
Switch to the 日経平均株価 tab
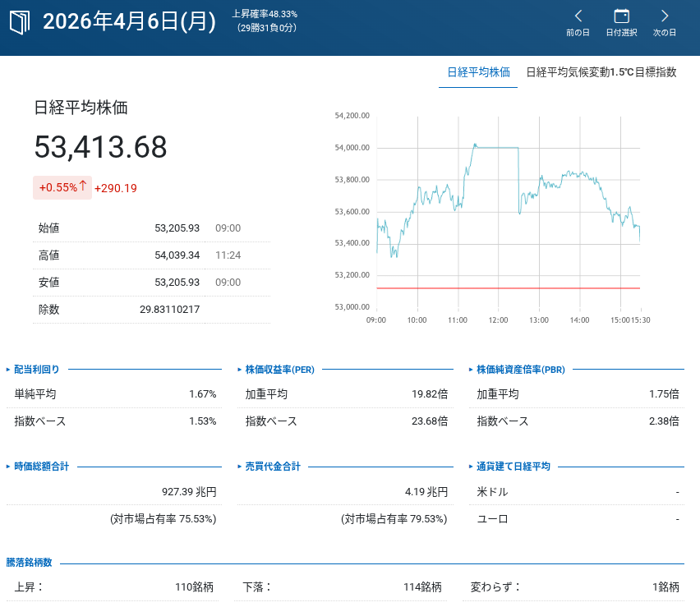(x=478, y=72)
